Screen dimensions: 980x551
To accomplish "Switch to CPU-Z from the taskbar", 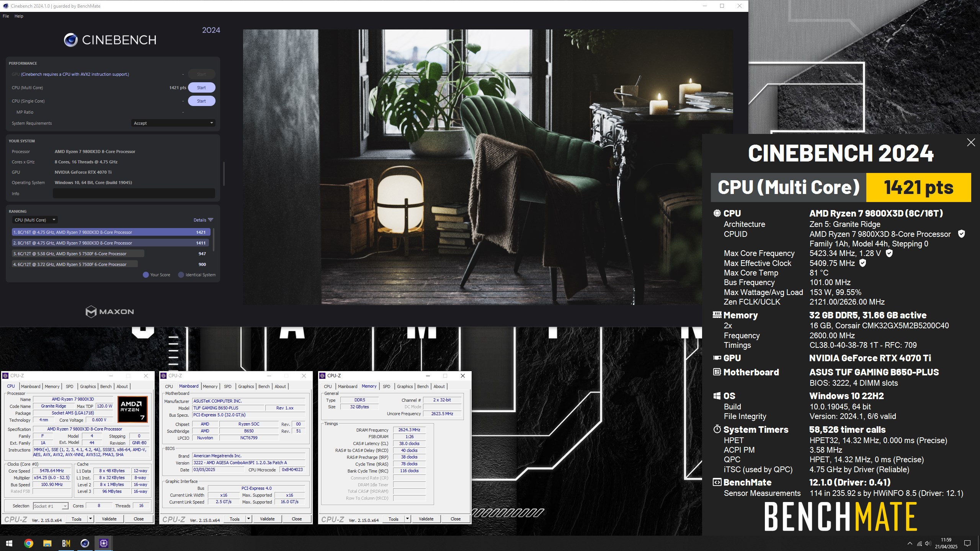I will tap(103, 543).
